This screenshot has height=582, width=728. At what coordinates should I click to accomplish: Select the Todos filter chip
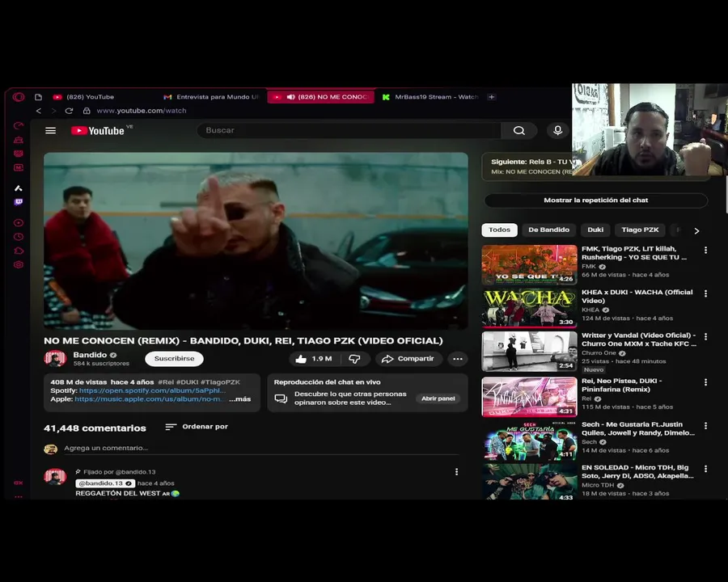pyautogui.click(x=500, y=230)
